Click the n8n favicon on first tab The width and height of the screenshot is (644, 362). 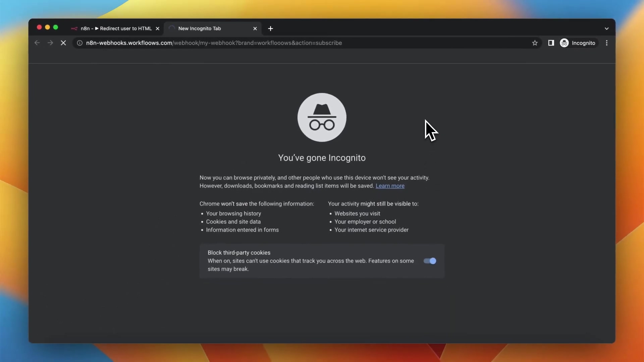(74, 28)
